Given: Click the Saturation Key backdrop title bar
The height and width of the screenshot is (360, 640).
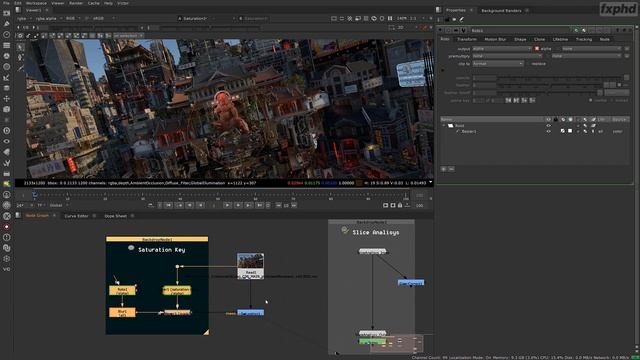Looking at the screenshot, I should tap(157, 239).
